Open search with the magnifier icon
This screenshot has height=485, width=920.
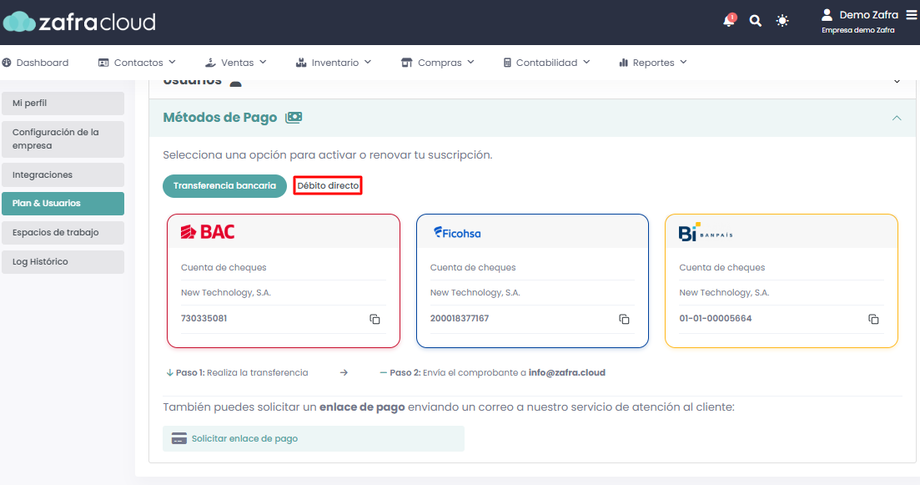point(756,21)
